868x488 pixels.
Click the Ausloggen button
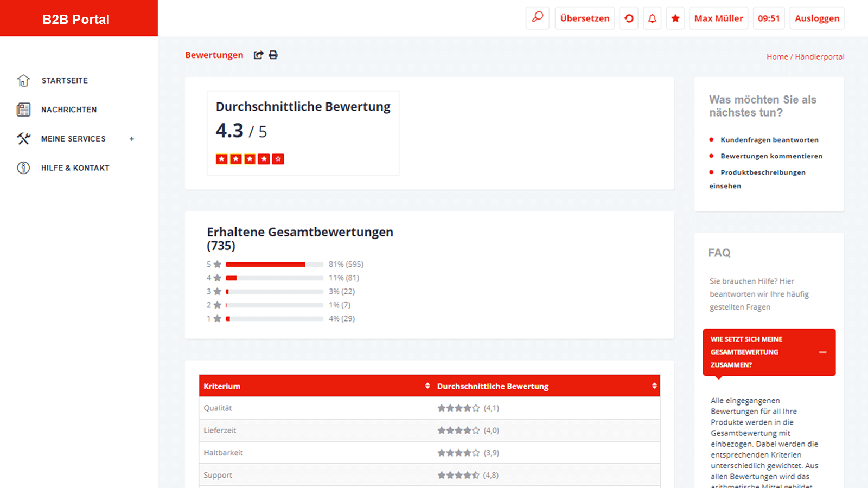(816, 18)
